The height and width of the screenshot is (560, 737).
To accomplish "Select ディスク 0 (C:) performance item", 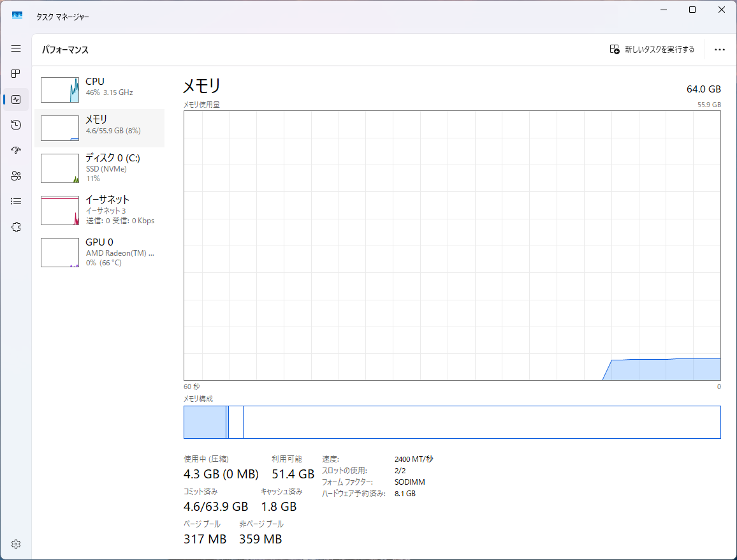I will click(99, 168).
